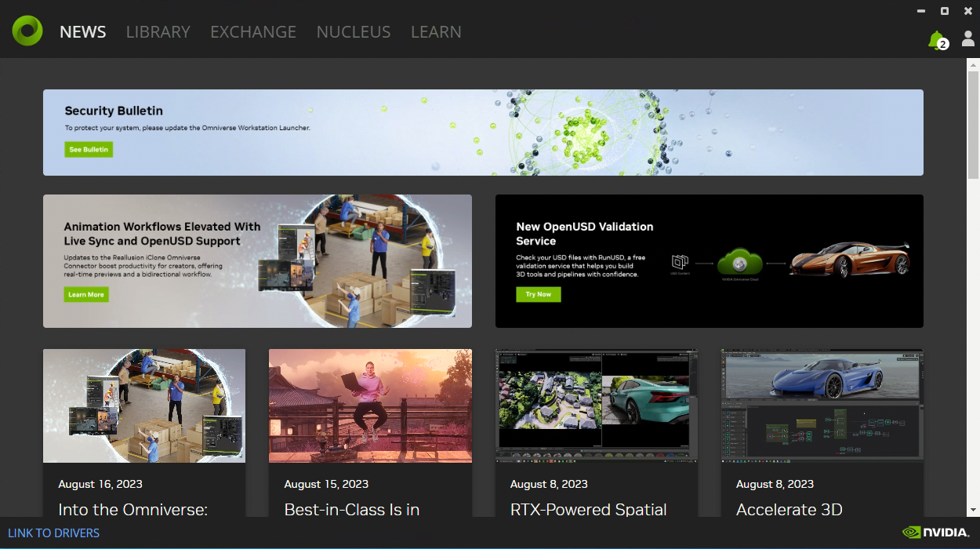Click the RTX-Powered Spatial article title
This screenshot has height=549, width=980.
(x=589, y=510)
